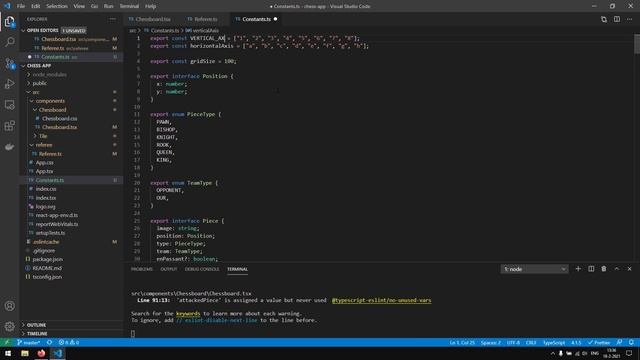Click Prettier in the status bar

coord(599,342)
